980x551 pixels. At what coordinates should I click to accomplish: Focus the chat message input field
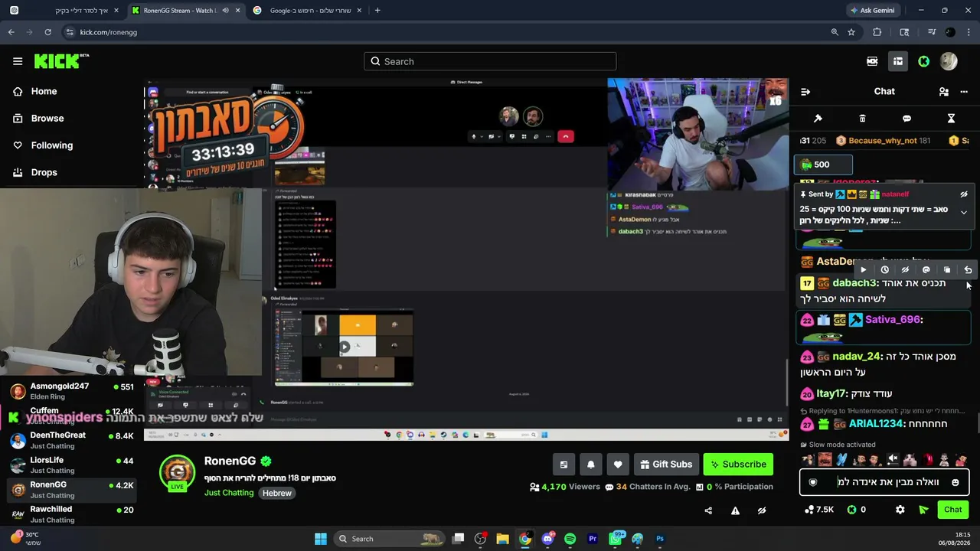point(884,482)
